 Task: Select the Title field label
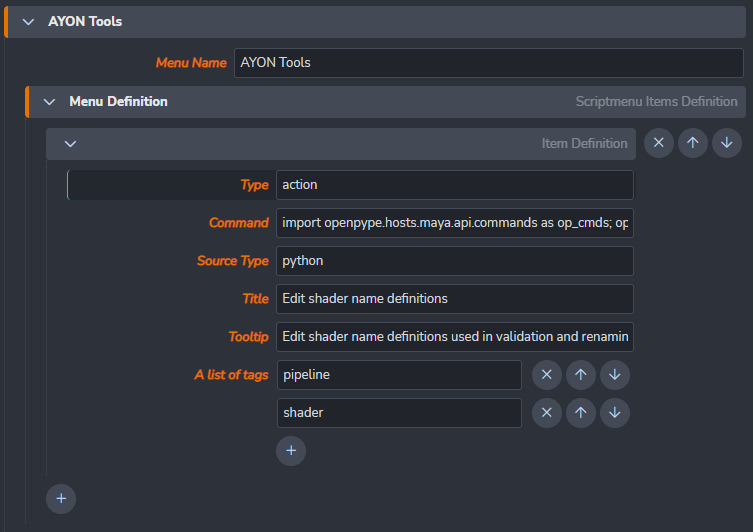pyautogui.click(x=255, y=299)
